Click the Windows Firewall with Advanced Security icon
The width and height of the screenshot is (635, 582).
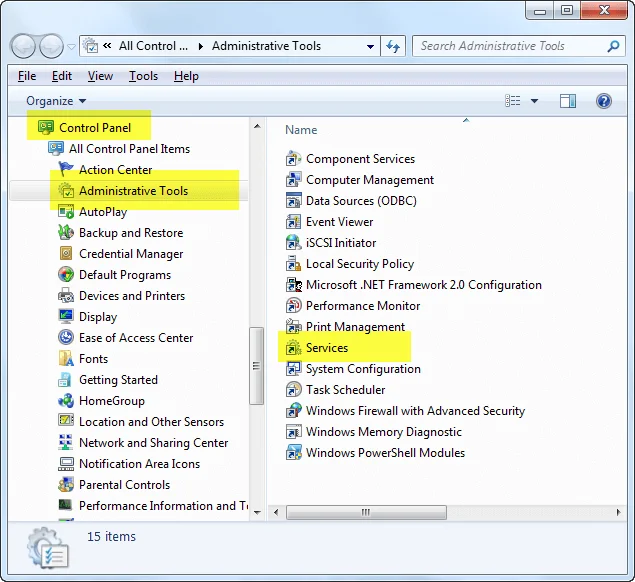pos(293,411)
